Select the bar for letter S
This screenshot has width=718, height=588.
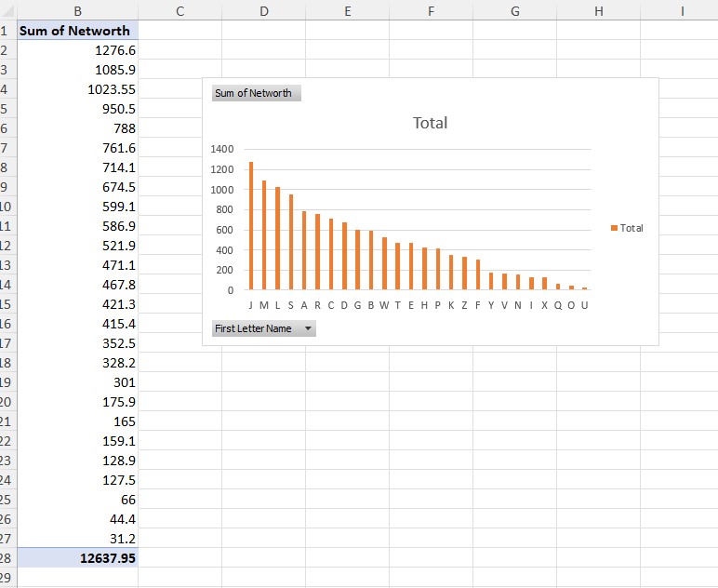tap(291, 242)
